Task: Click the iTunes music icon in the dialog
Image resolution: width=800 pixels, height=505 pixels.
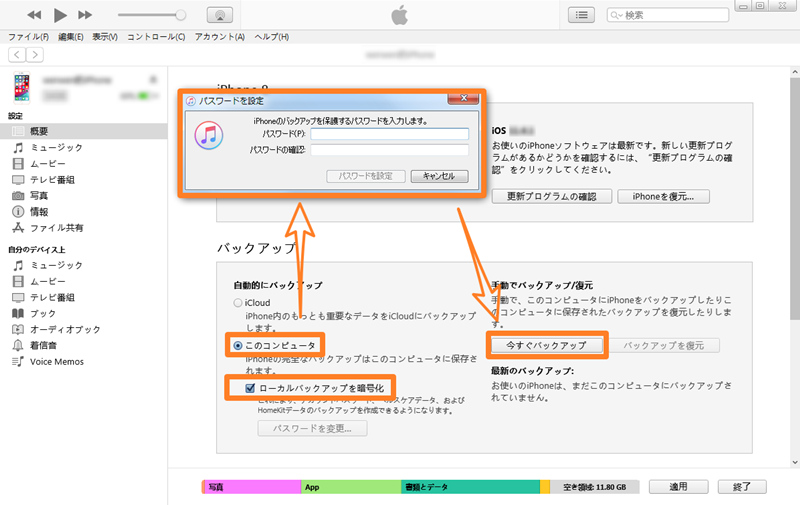Action: (209, 135)
